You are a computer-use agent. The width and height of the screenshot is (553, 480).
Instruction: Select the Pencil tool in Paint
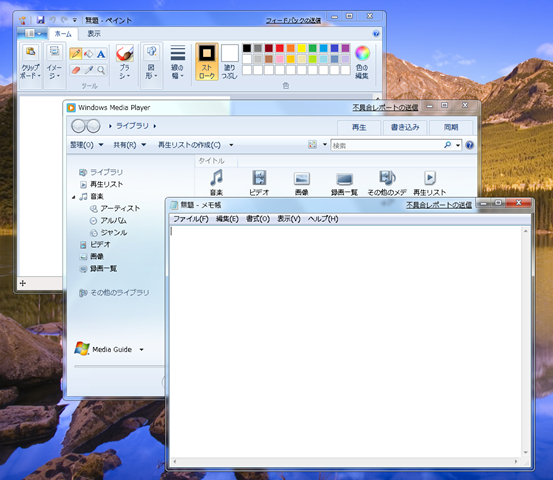tap(76, 54)
